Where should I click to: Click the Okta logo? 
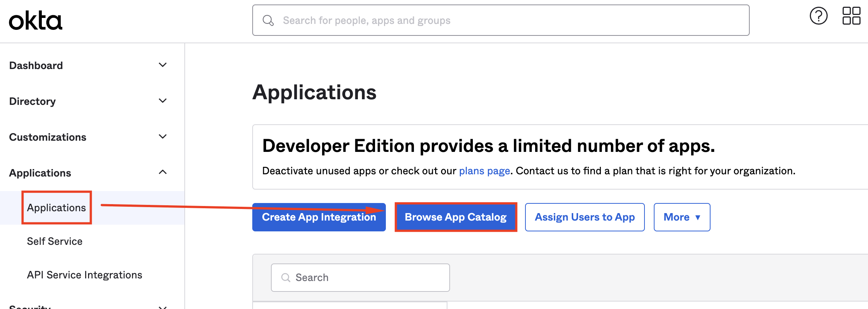click(x=35, y=21)
